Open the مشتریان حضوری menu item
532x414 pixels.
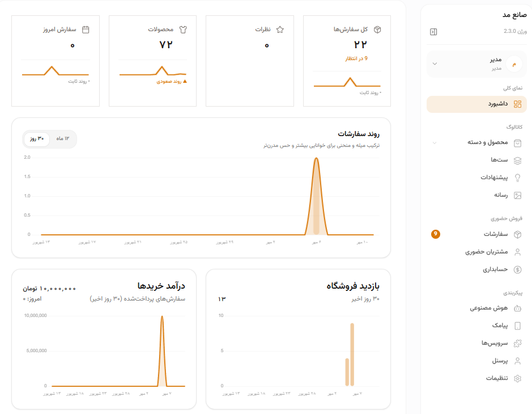tap(476, 252)
